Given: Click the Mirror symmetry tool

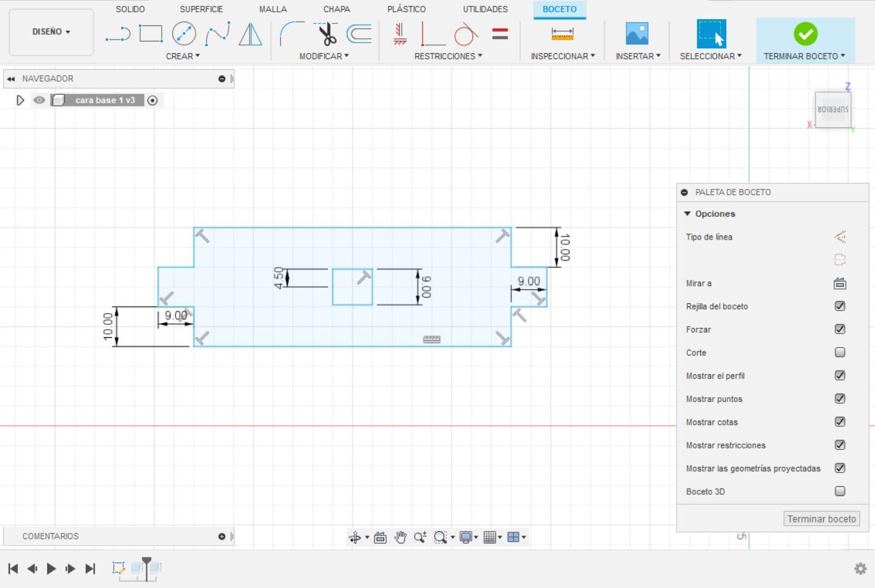Looking at the screenshot, I should point(250,34).
